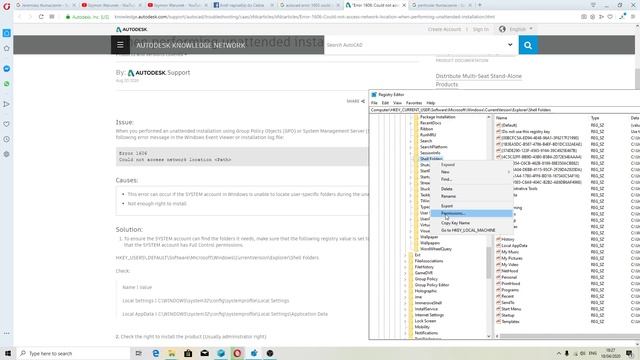640x360 pixels.
Task: Click the sidebar three-dots more icon
Action: coord(7,333)
